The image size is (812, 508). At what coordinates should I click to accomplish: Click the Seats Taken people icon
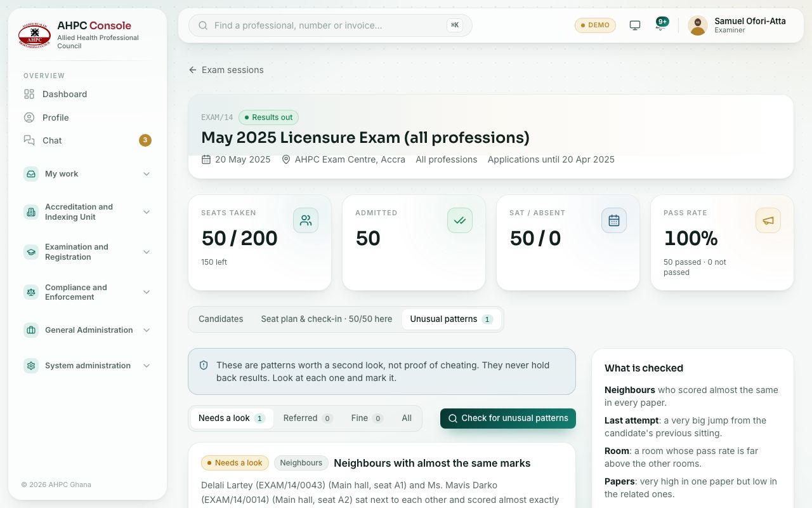(x=306, y=220)
